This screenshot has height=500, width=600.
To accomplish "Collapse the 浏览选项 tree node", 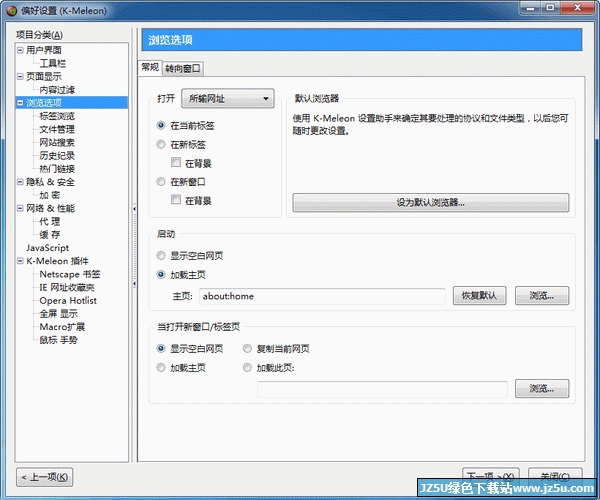I will (20, 103).
